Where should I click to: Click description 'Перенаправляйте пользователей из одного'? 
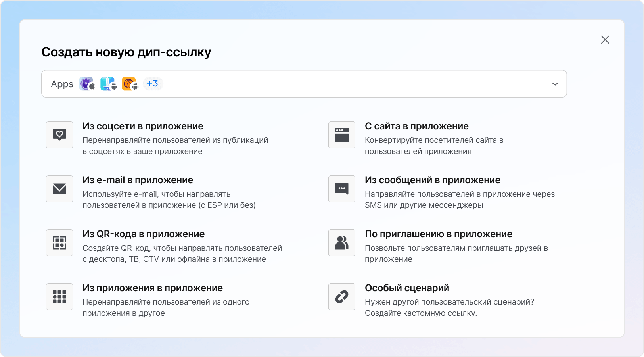click(x=166, y=302)
